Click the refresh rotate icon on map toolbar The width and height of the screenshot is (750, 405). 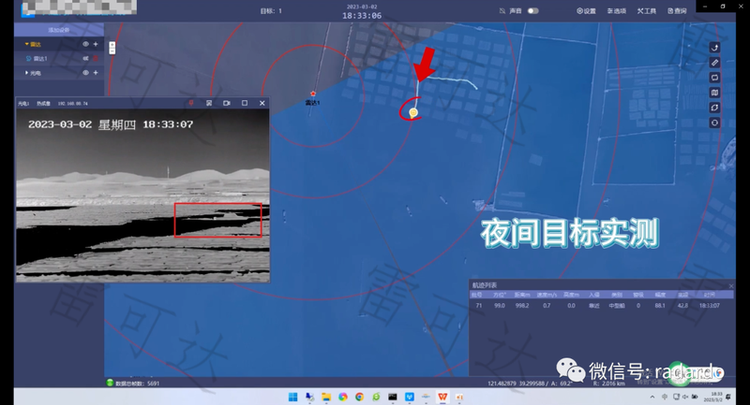pyautogui.click(x=715, y=108)
